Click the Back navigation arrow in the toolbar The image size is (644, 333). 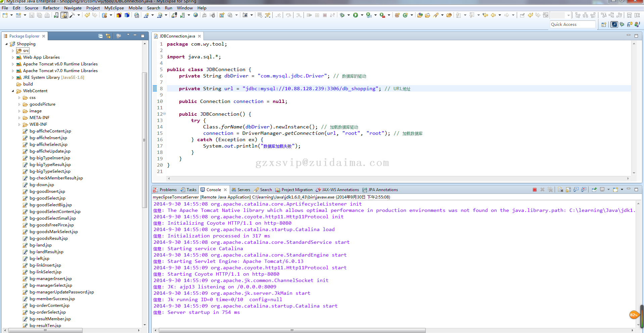[x=493, y=15]
